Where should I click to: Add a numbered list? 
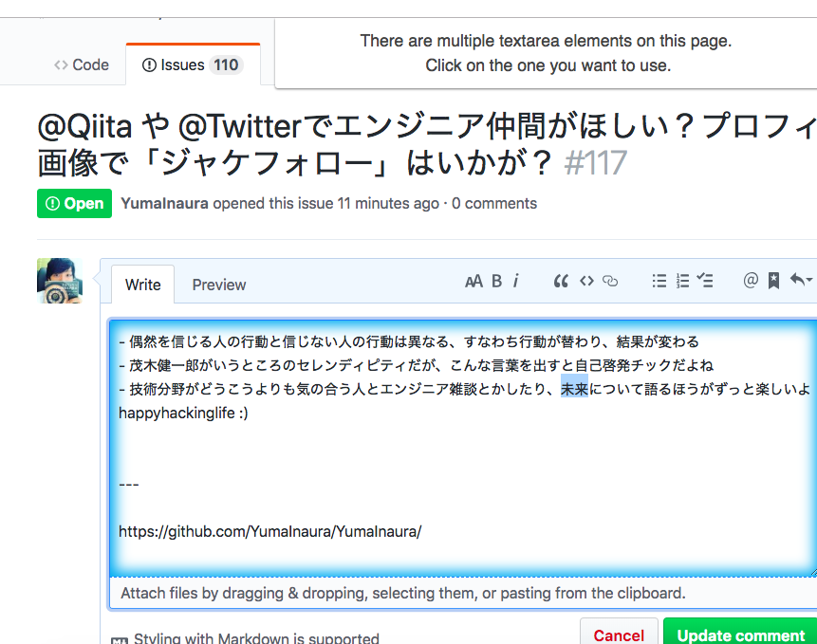[x=682, y=281]
